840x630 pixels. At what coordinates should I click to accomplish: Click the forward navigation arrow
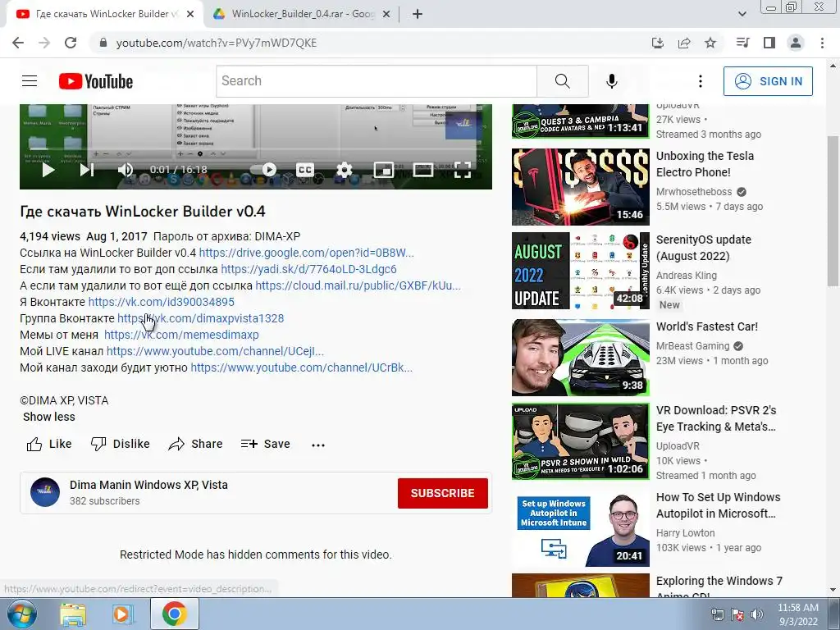[x=44, y=43]
